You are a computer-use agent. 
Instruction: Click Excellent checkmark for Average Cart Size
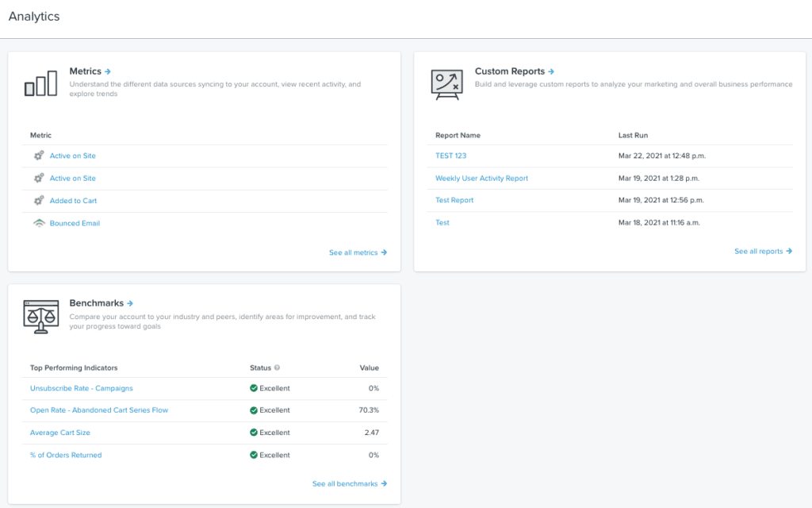(254, 433)
